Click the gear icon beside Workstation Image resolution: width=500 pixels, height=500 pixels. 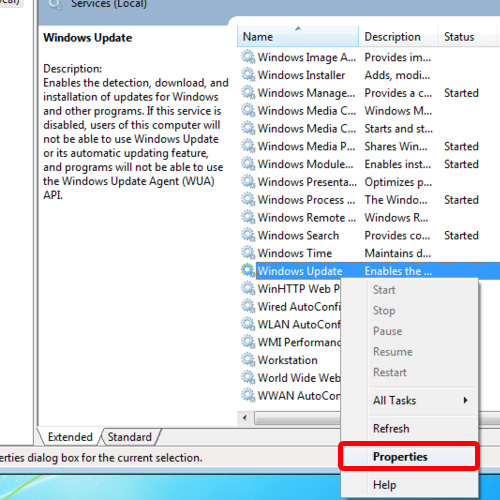click(x=248, y=360)
